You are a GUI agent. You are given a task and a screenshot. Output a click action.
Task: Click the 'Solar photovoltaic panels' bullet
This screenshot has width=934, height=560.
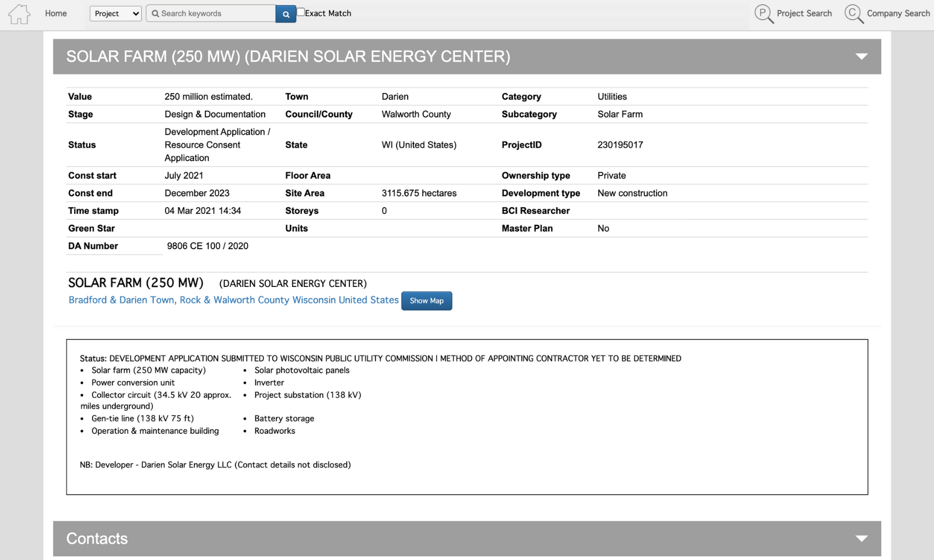click(x=302, y=371)
